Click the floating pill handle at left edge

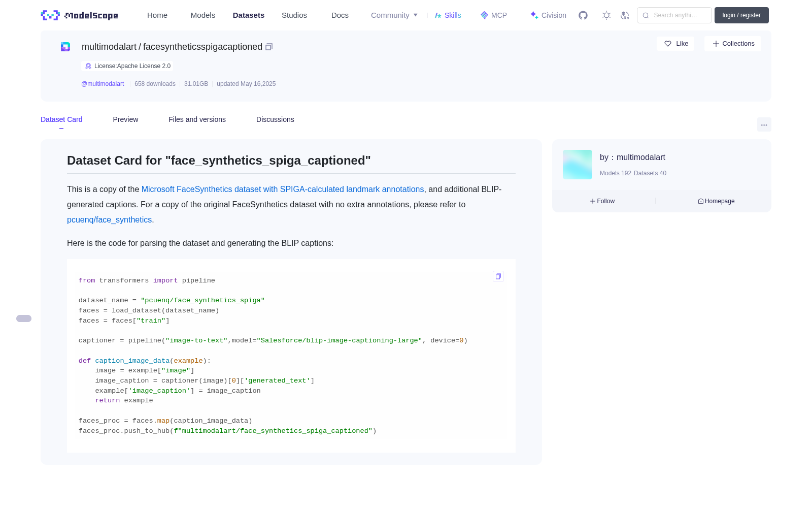click(24, 319)
